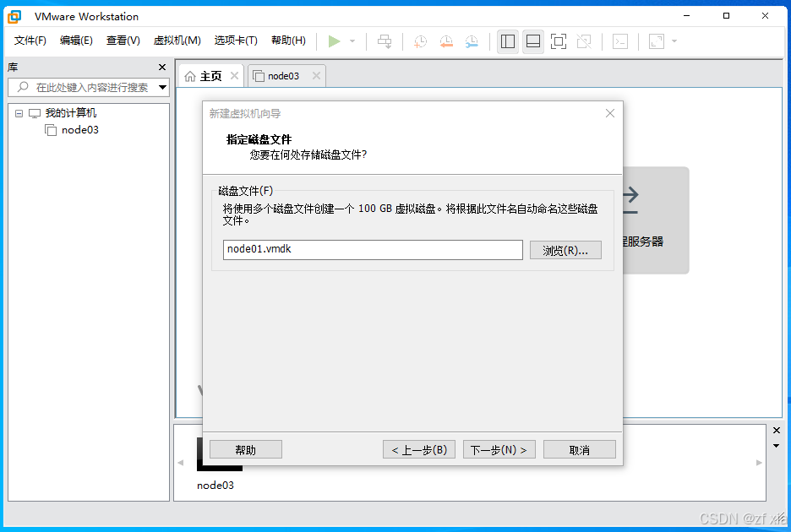
Task: Open the 文件(F) menu
Action: [x=30, y=41]
